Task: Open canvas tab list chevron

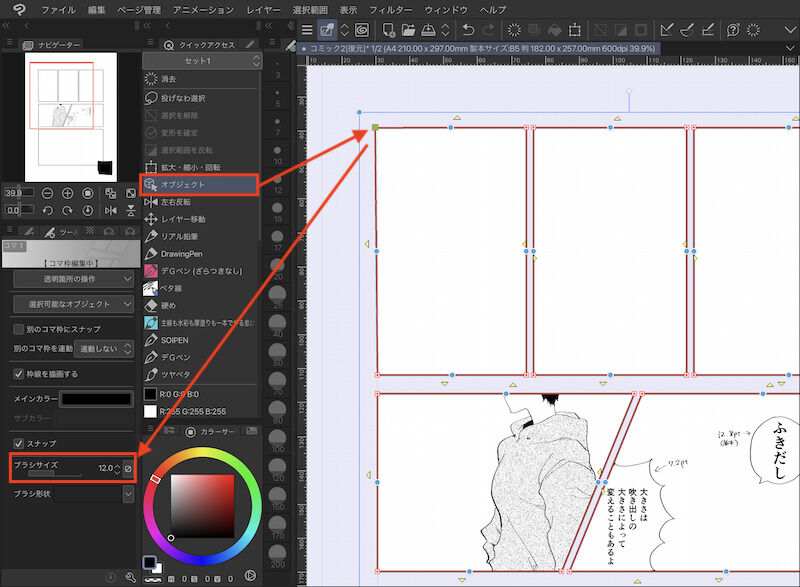Action: point(790,47)
